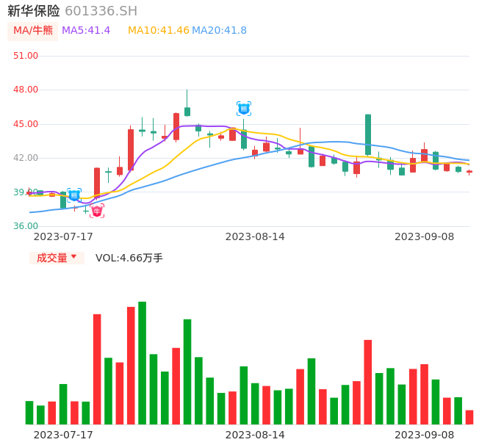Open the 成交量 indicator dropdown
Viewport: 504px width, 445px height.
pyautogui.click(x=57, y=258)
